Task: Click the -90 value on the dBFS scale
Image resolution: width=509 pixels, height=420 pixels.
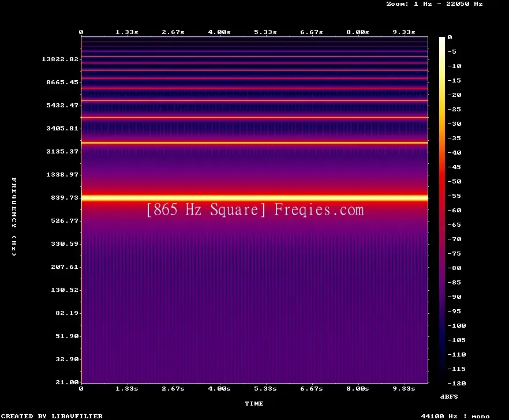Action: pos(454,297)
